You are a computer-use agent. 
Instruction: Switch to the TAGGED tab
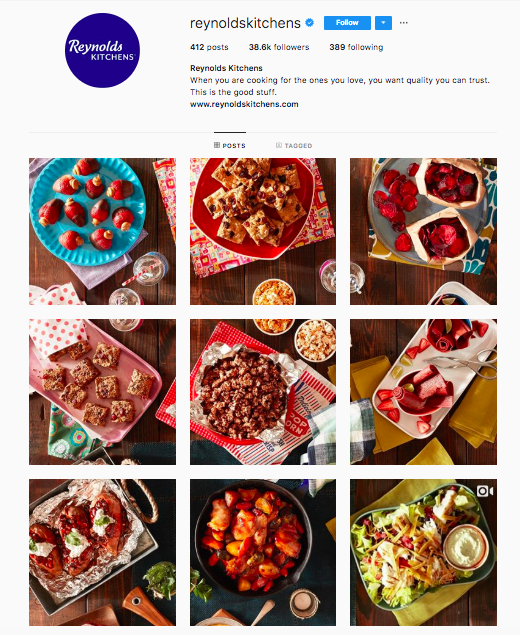click(294, 145)
